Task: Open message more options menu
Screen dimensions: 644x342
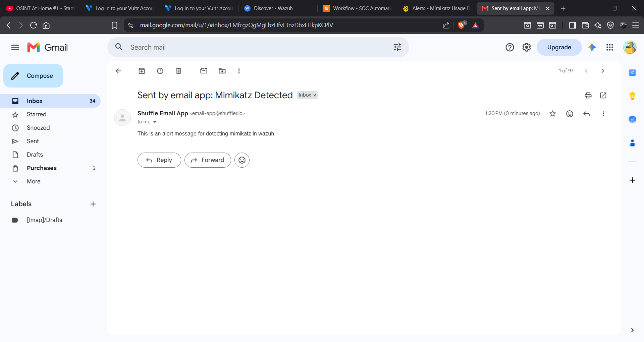Action: coord(603,114)
